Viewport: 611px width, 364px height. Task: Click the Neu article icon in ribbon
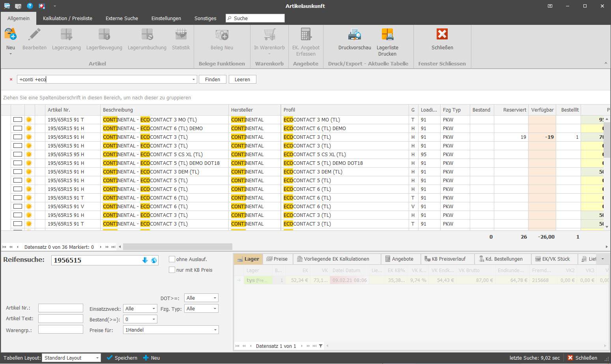[x=11, y=35]
